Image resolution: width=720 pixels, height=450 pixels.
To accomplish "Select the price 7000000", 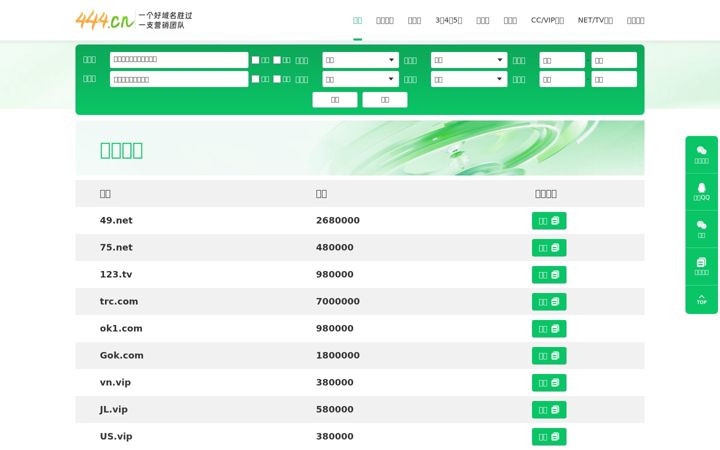I will coord(338,302).
